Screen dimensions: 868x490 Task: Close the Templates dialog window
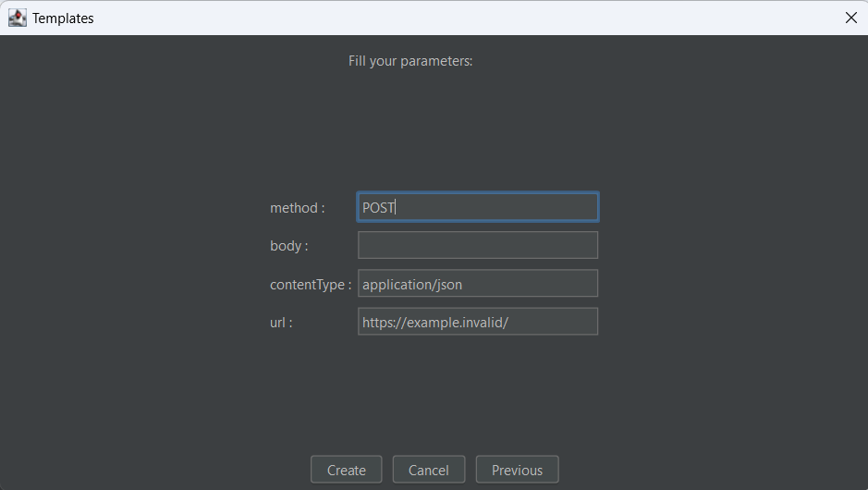850,18
